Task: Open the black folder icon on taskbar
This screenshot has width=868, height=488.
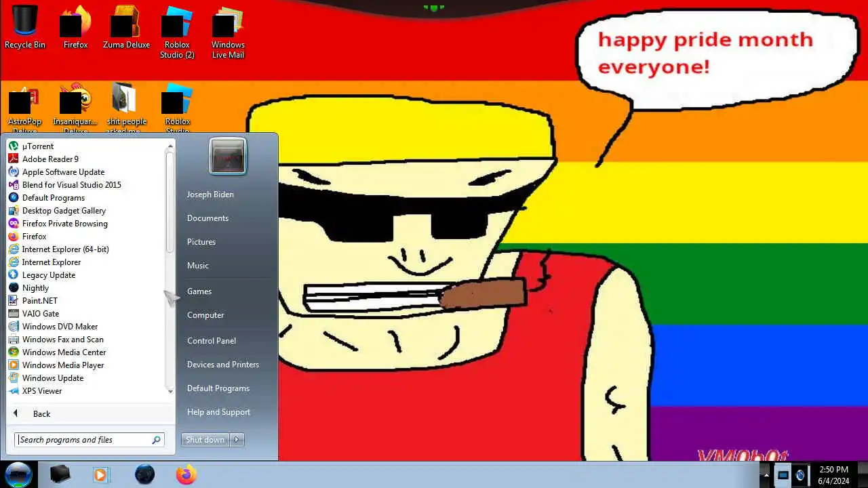Action: coord(60,474)
